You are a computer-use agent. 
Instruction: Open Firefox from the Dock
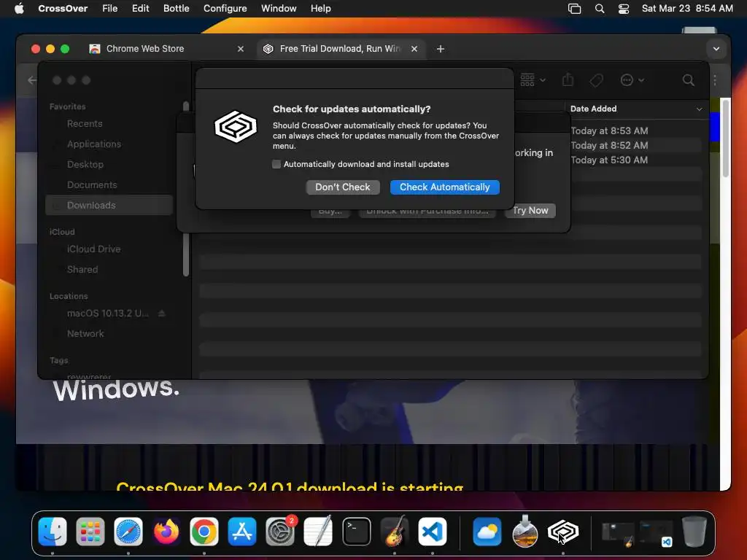166,531
